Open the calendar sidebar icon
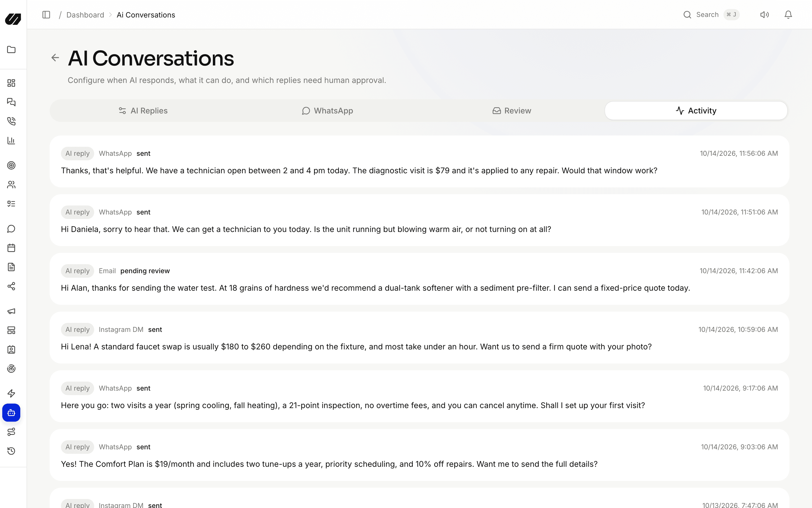The height and width of the screenshot is (508, 812). 11,248
